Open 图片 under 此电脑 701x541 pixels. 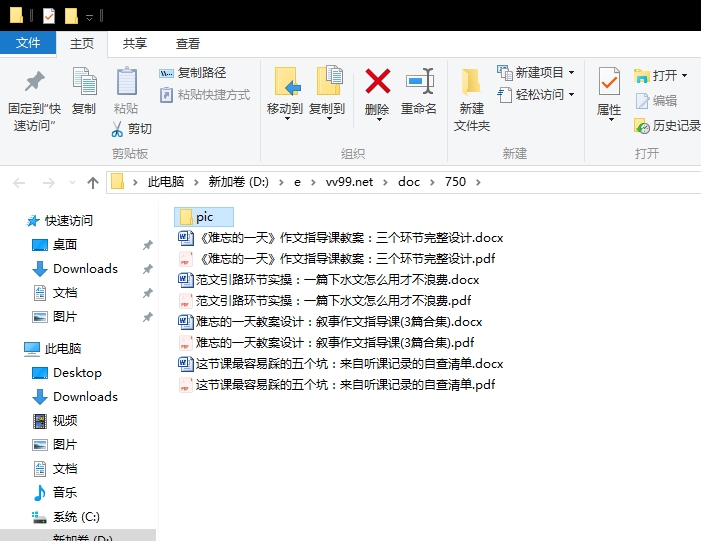[55, 445]
